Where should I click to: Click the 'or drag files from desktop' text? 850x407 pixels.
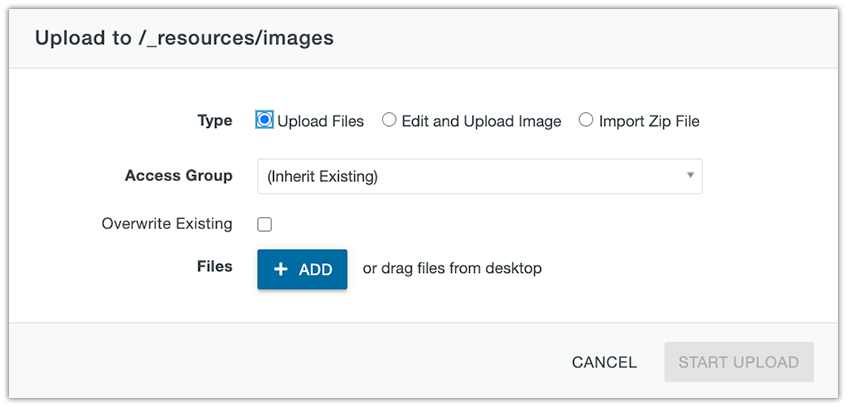[452, 268]
